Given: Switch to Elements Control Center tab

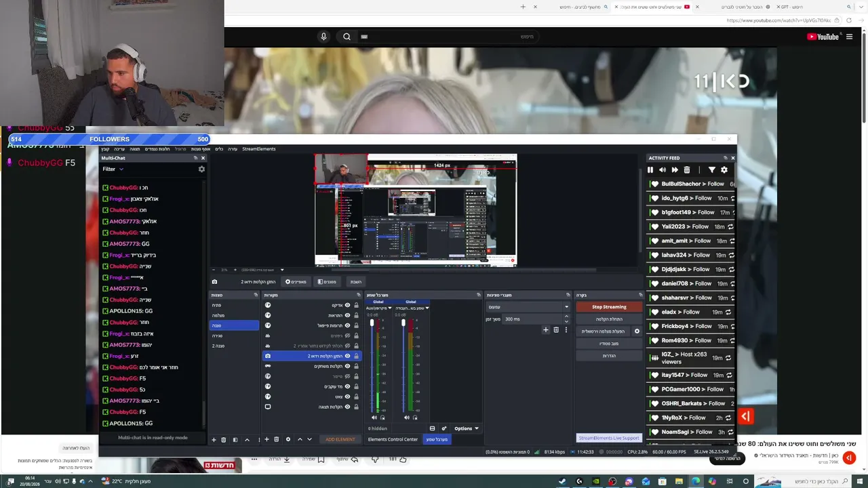Looking at the screenshot, I should 393,439.
